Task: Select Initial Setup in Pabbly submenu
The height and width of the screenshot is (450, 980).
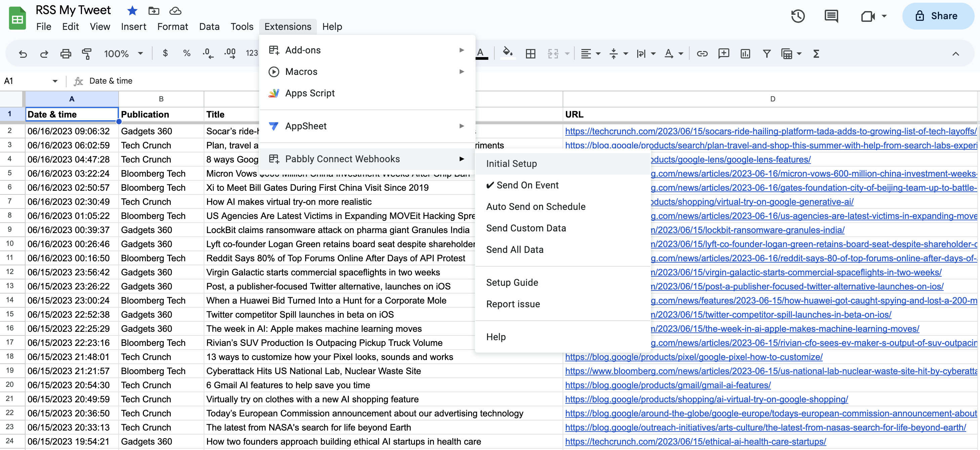Action: [x=562, y=164]
